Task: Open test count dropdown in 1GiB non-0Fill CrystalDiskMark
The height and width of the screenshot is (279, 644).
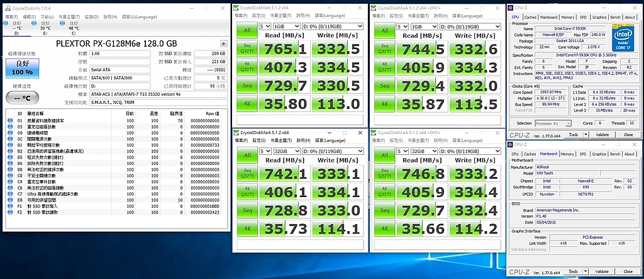Action: tap(265, 26)
